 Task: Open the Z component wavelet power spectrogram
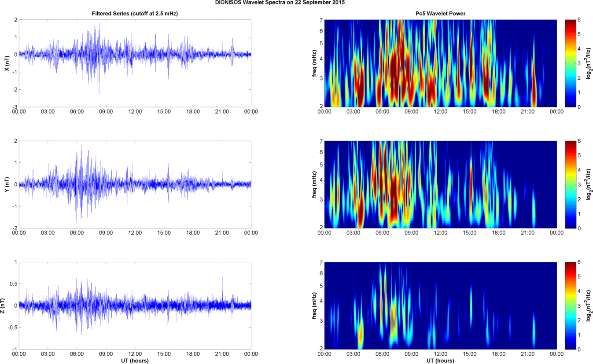[x=441, y=305]
